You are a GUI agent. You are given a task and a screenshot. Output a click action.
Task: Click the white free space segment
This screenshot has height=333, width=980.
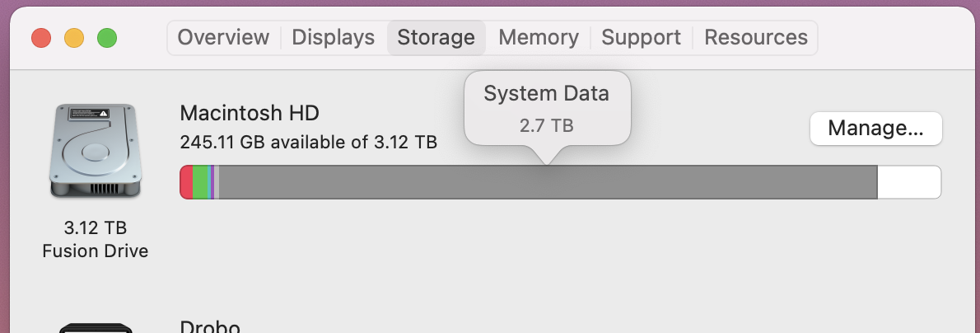pos(908,182)
